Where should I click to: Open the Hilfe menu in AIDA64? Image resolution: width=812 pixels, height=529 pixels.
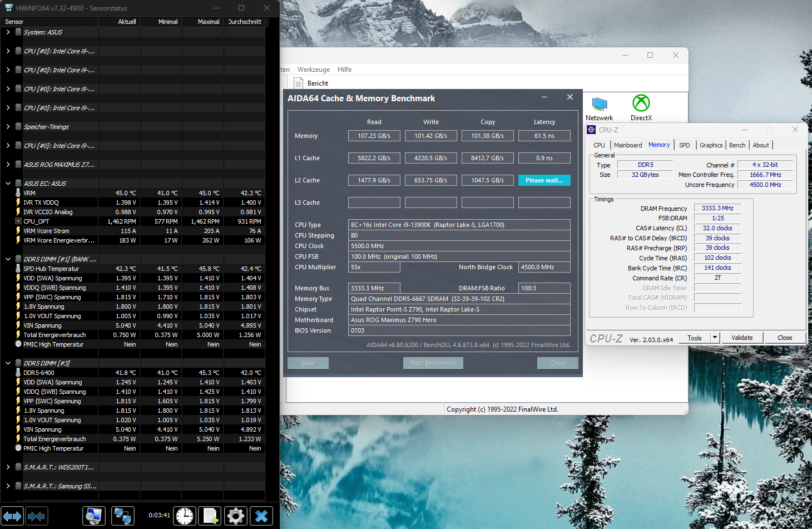tap(345, 70)
